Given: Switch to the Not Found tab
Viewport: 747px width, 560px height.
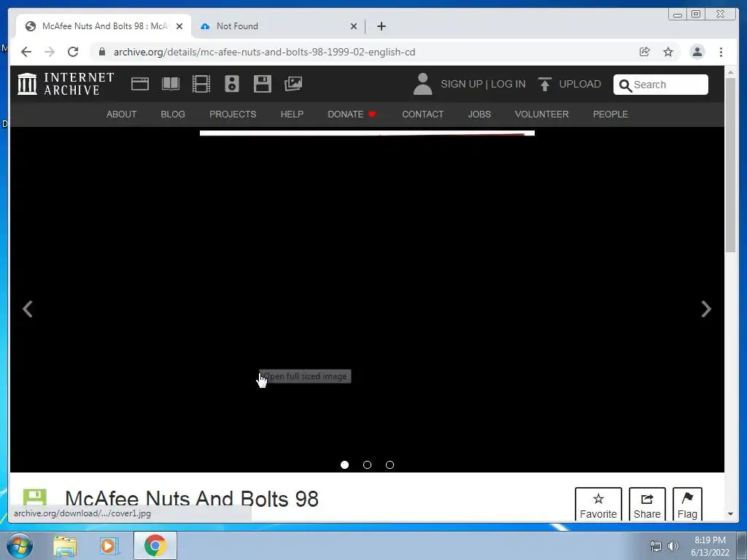Looking at the screenshot, I should [278, 26].
